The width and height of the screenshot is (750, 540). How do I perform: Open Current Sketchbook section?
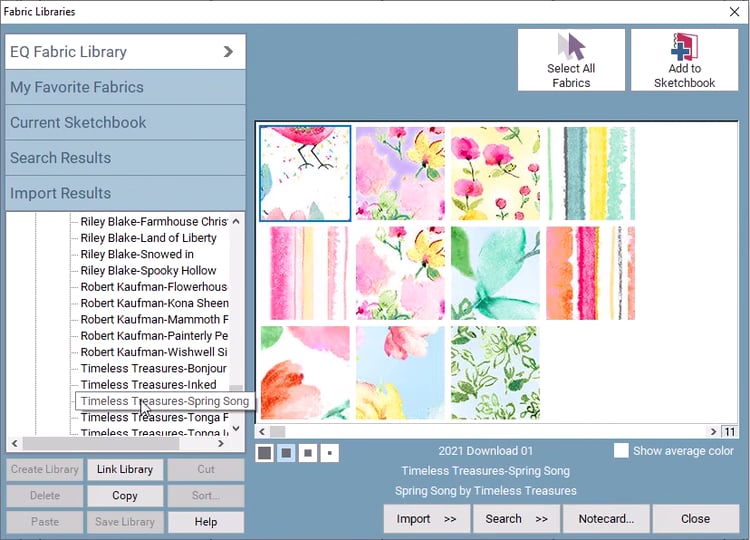click(125, 122)
